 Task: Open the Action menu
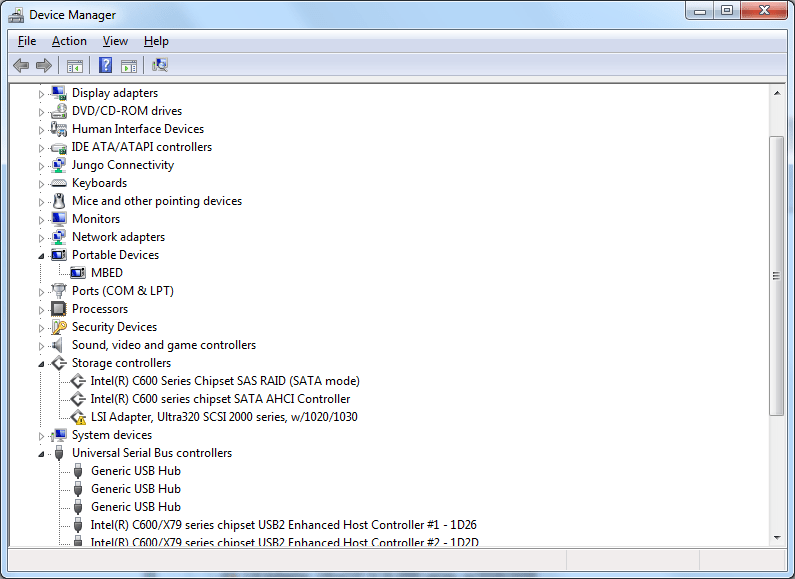click(69, 41)
